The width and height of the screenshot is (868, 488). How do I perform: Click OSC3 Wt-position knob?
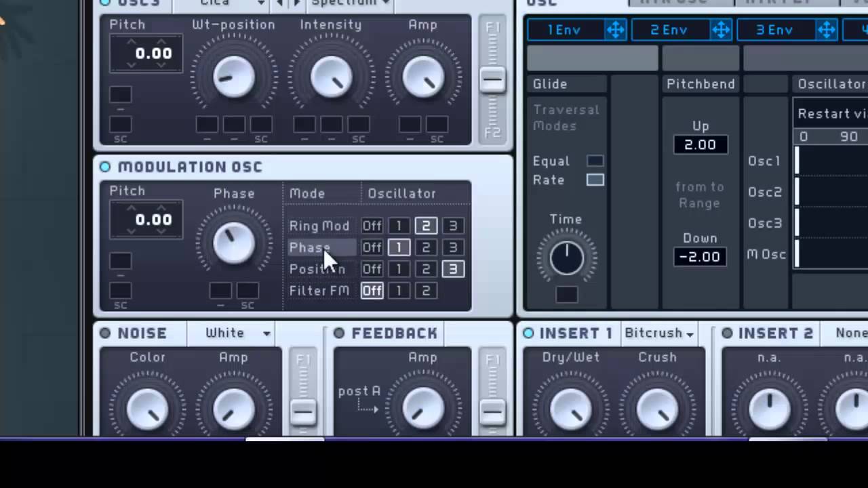(x=234, y=77)
